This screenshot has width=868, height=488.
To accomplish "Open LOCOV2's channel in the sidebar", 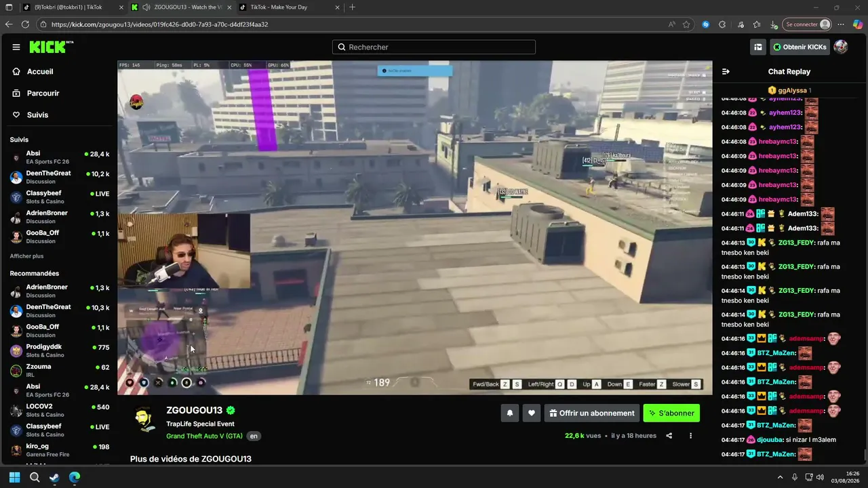I will [59, 410].
